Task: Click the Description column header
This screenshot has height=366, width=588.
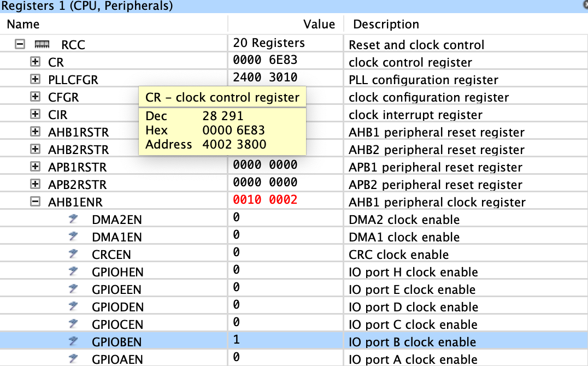Action: (x=386, y=24)
